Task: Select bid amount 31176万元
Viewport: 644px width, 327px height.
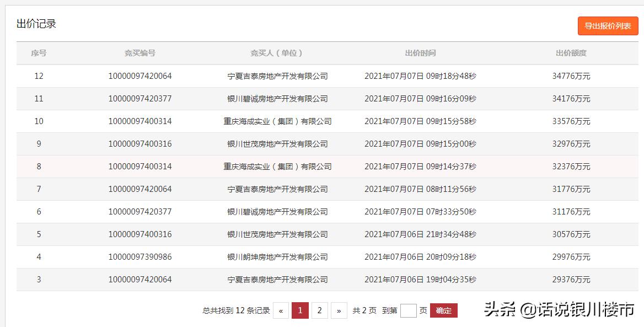Action: click(571, 212)
